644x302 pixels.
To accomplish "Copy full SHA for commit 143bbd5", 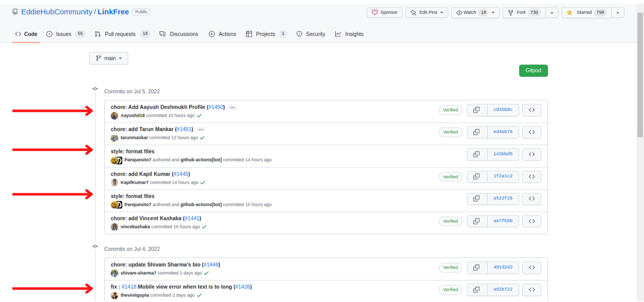I will tap(476, 154).
